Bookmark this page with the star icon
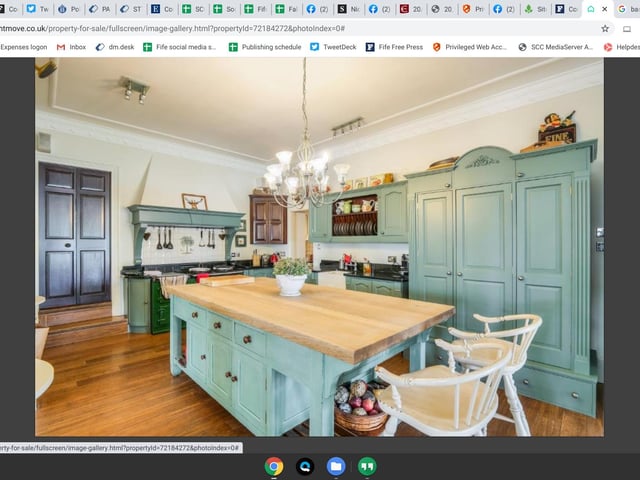The height and width of the screenshot is (480, 640). point(605,29)
